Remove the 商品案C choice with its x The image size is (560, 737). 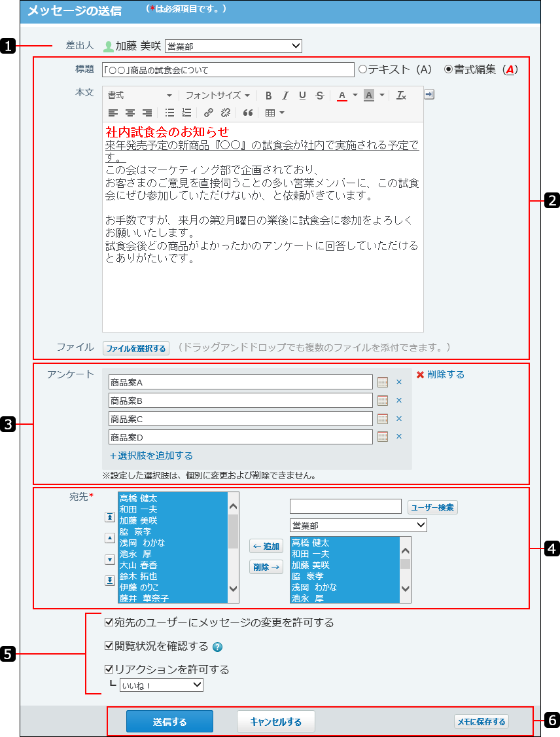coord(399,419)
